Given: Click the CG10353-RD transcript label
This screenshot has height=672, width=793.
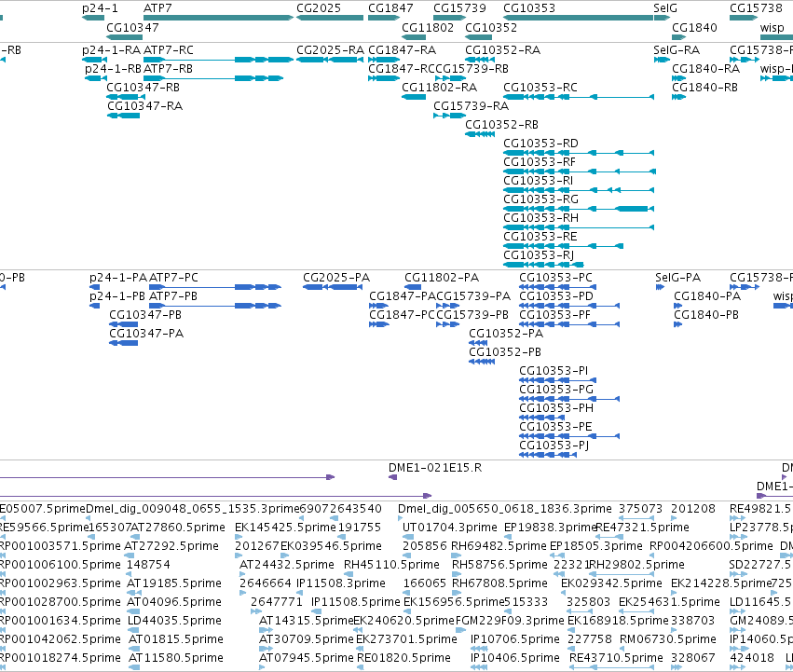Looking at the screenshot, I should [x=540, y=144].
